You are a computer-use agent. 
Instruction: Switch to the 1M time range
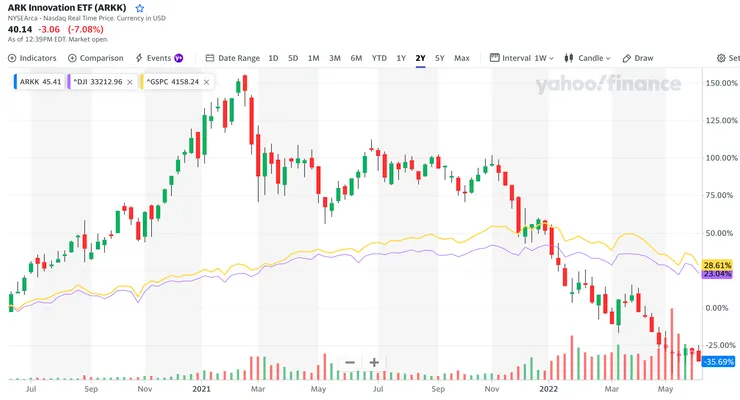(x=313, y=58)
